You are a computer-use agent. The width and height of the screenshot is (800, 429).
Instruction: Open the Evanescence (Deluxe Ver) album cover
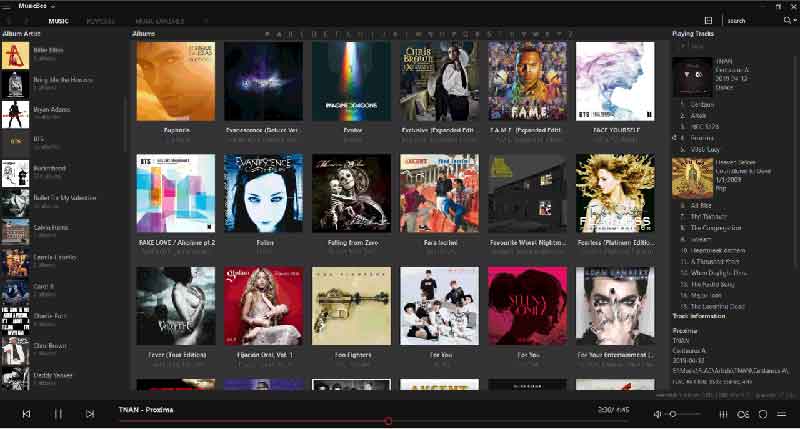[263, 81]
